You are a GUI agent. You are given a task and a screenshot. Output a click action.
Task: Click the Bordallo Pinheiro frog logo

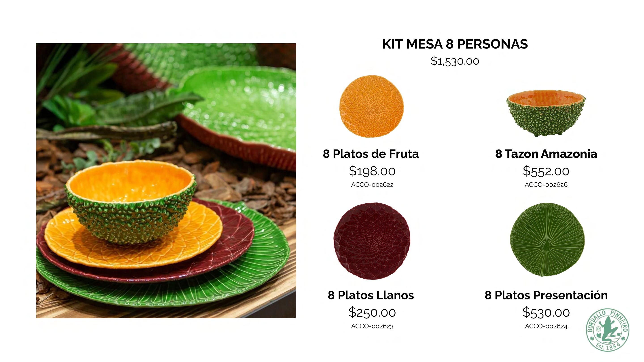(x=608, y=330)
